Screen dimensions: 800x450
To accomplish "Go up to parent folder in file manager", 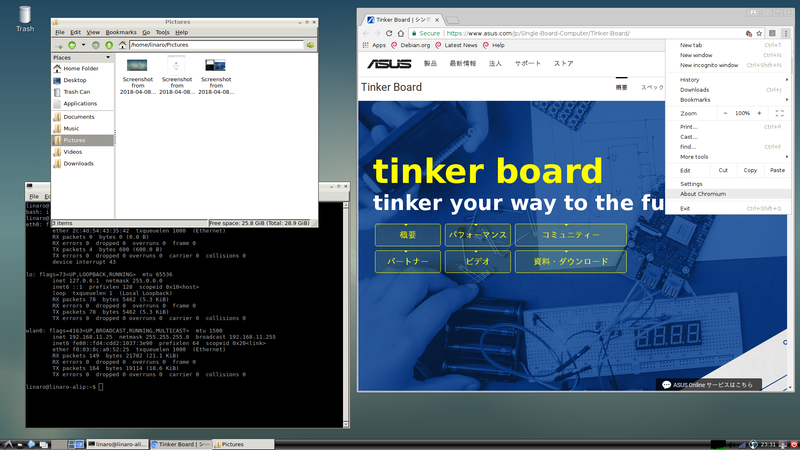I will tap(109, 45).
